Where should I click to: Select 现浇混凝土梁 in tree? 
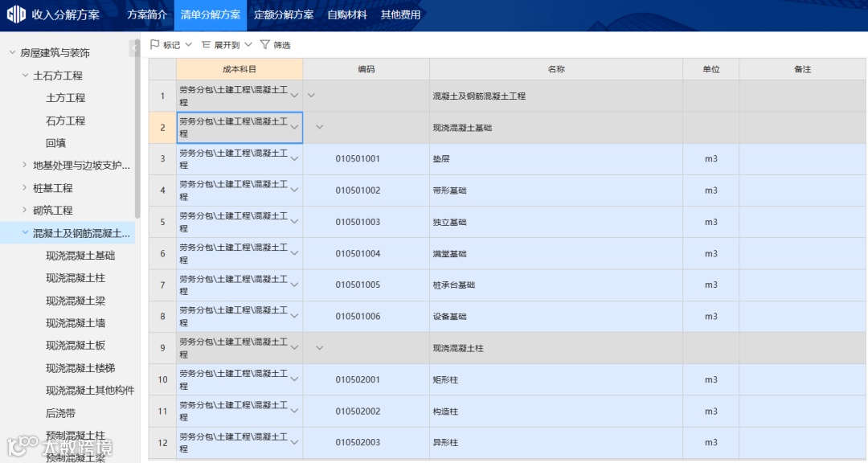tap(76, 301)
